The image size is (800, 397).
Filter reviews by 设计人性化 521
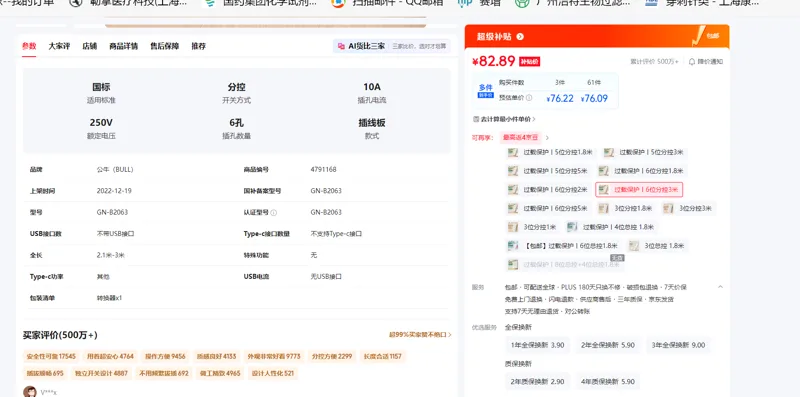(273, 374)
